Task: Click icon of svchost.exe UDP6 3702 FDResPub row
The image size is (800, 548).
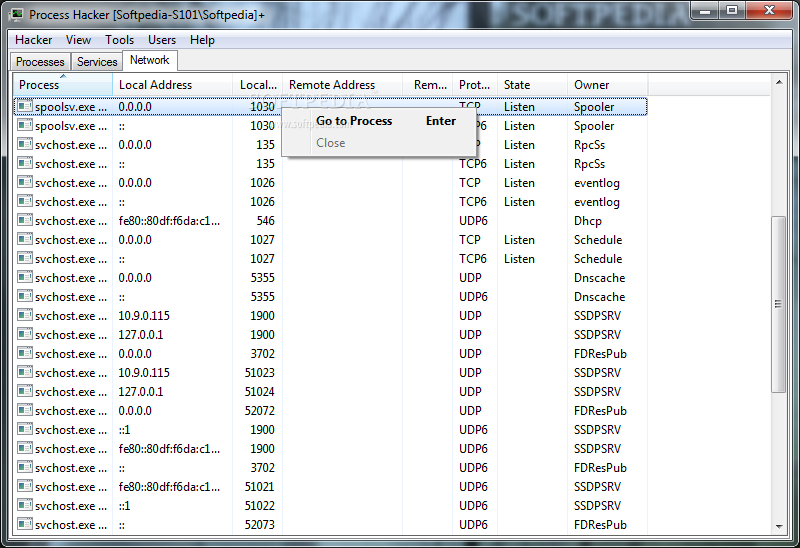Action: [x=24, y=467]
